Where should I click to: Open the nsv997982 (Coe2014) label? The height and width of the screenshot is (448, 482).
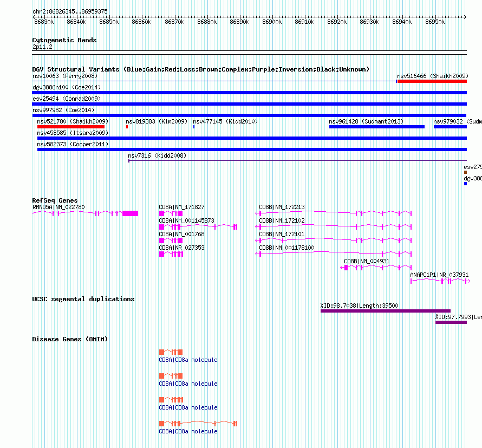(x=63, y=110)
